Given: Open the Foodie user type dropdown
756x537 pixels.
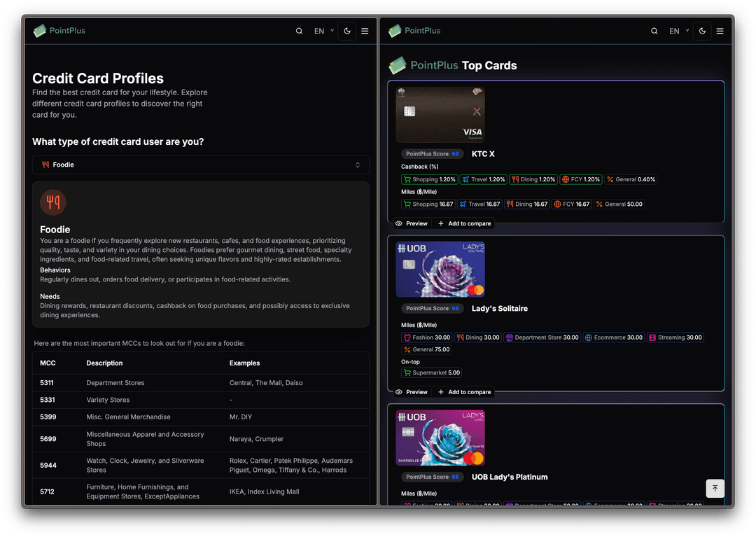Looking at the screenshot, I should pyautogui.click(x=200, y=165).
